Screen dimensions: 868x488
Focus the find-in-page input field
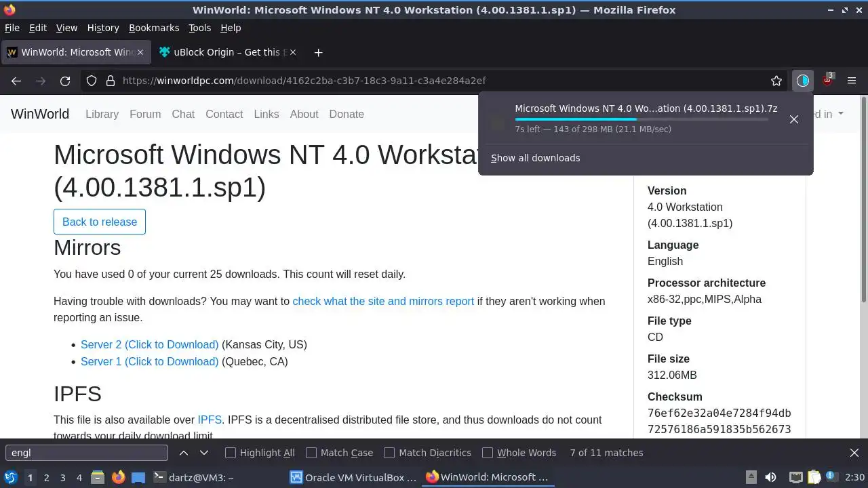[x=87, y=453]
